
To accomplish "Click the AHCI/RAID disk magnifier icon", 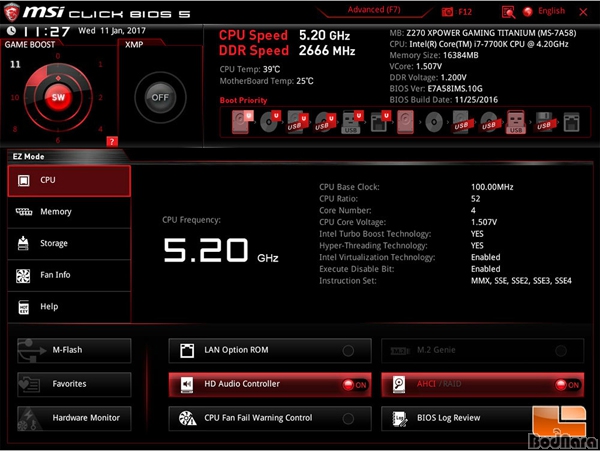I will [x=399, y=384].
